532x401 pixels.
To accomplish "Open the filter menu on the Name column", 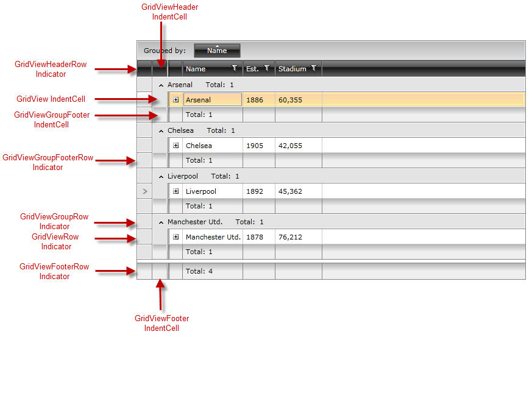I will tap(235, 68).
